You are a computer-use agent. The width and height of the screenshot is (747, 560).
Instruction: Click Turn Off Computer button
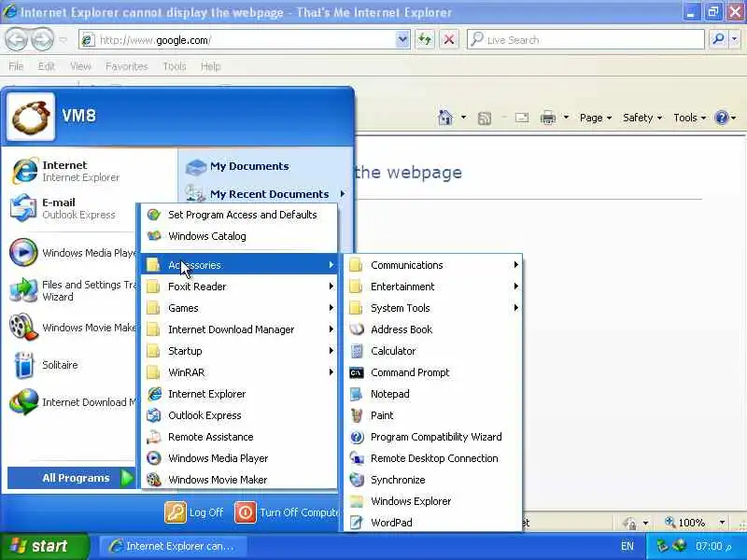pyautogui.click(x=287, y=512)
